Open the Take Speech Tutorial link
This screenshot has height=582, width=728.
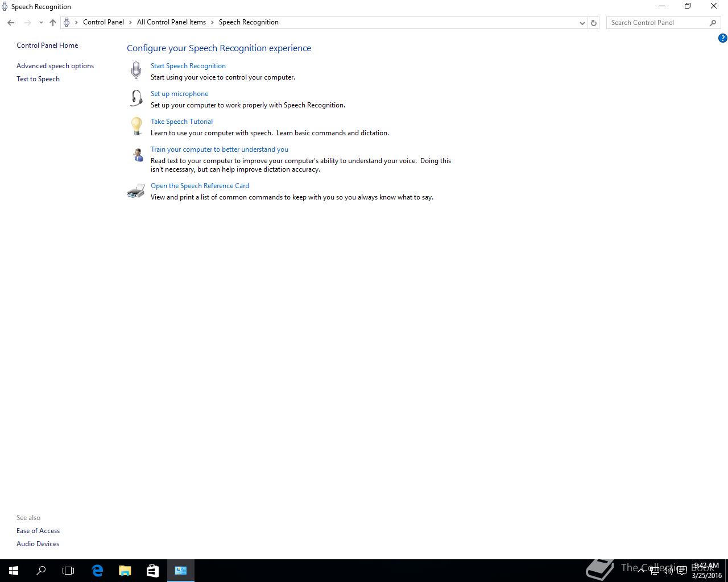(x=182, y=122)
